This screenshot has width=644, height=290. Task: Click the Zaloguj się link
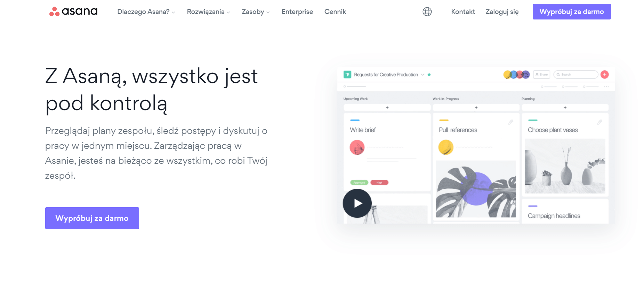click(x=502, y=11)
